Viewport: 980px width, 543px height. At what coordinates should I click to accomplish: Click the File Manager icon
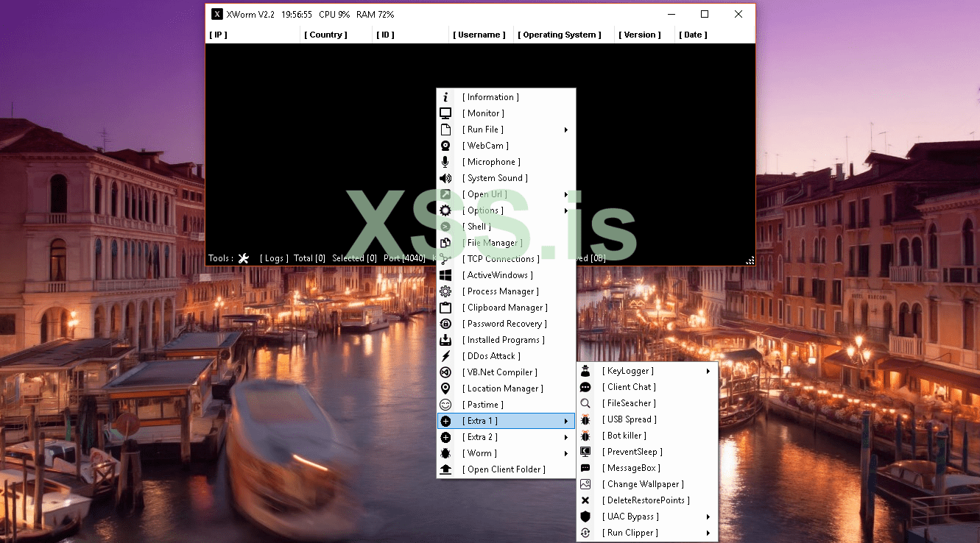pos(445,243)
